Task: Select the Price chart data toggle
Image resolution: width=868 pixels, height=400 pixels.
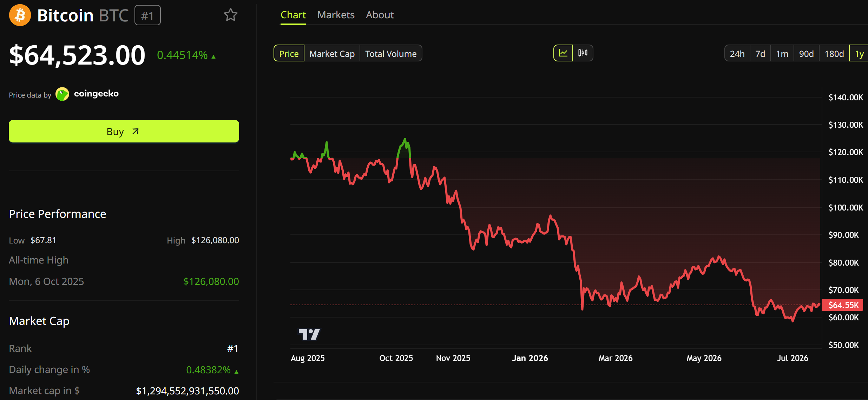Action: (289, 53)
